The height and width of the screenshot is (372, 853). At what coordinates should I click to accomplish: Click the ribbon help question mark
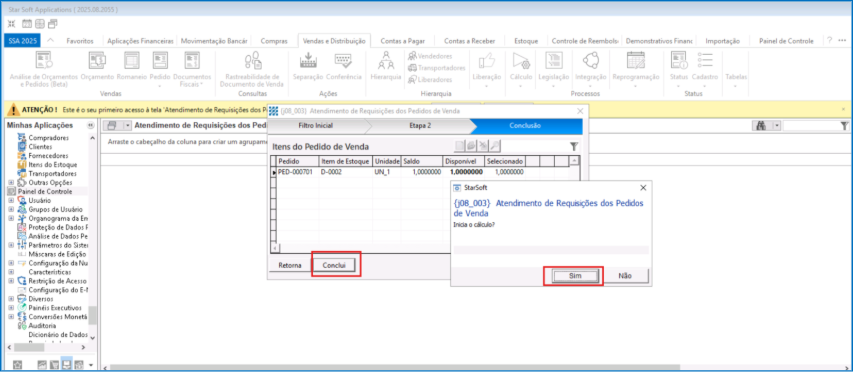point(830,40)
